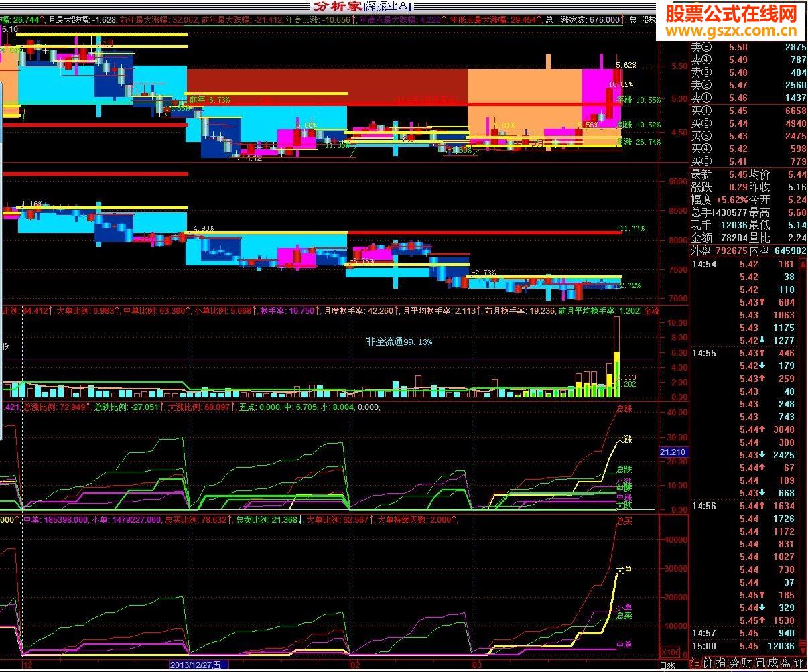Click the 大单持续天数: 2.000 indicator value
Viewport: 808px width, 672px height.
[417, 519]
